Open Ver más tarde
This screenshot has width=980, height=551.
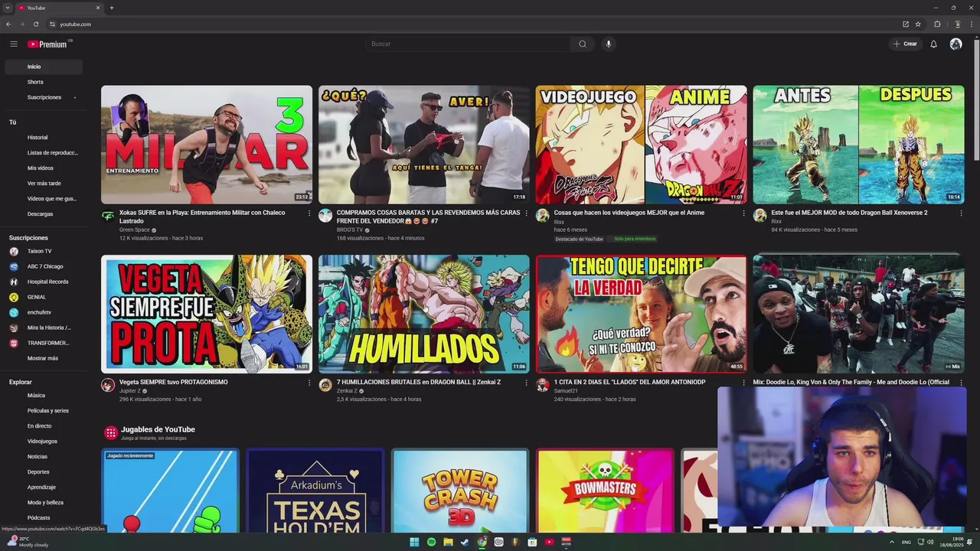pos(43,184)
